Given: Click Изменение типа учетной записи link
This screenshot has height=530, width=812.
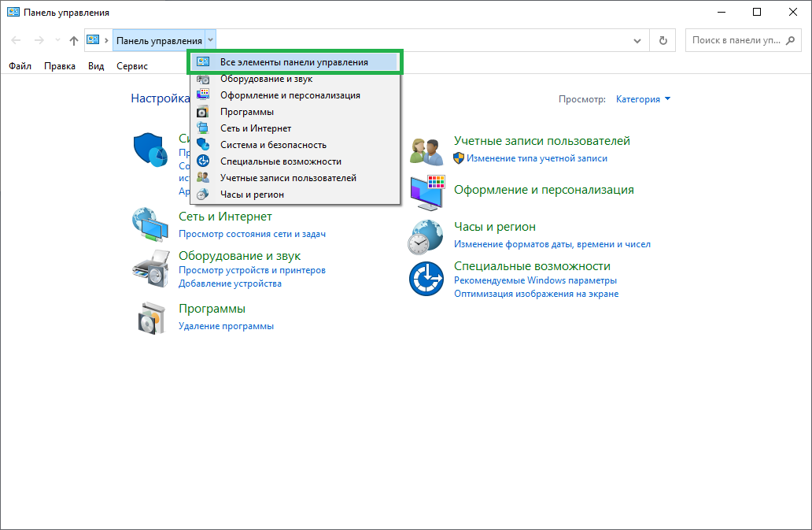Looking at the screenshot, I should [x=537, y=158].
